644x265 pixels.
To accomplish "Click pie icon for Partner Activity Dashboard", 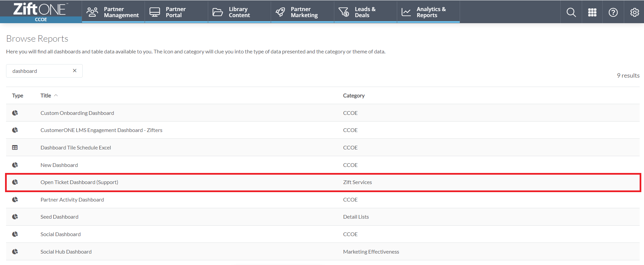I will 15,200.
